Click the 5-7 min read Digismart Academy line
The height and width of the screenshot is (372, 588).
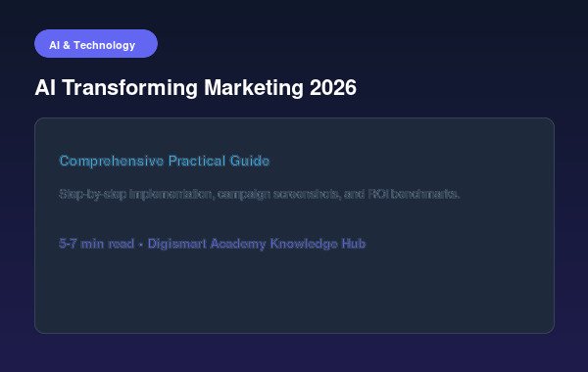tap(213, 244)
